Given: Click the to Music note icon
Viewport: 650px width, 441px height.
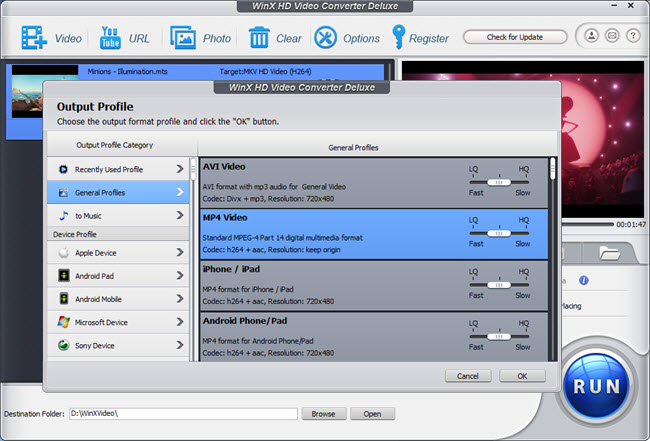Looking at the screenshot, I should (63, 216).
